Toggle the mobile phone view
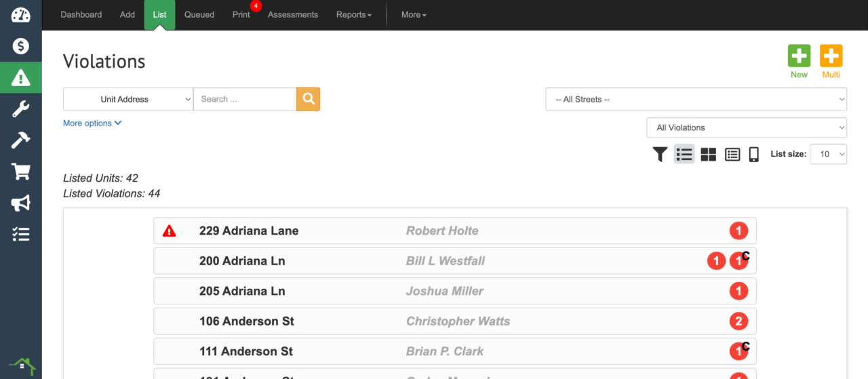 (753, 155)
